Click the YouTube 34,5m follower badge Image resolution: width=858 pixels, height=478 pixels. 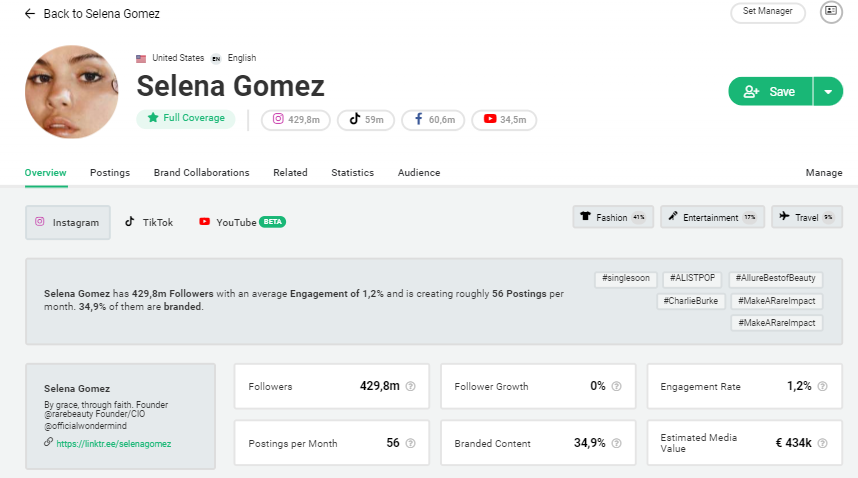[504, 120]
